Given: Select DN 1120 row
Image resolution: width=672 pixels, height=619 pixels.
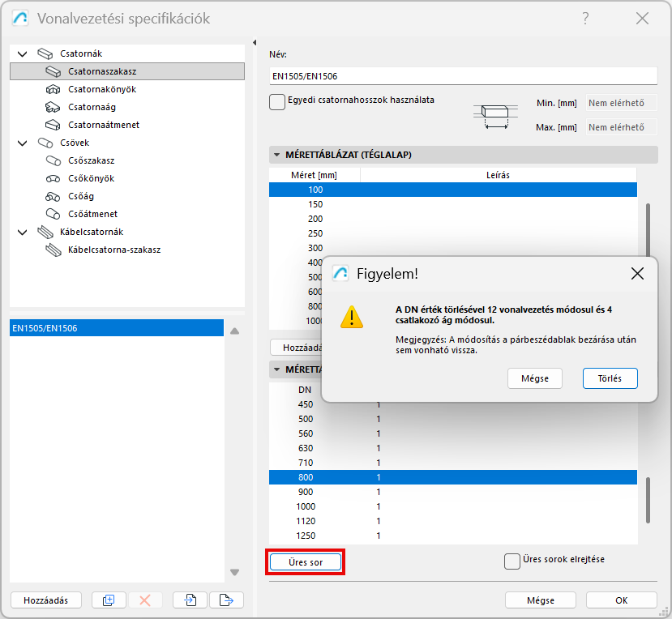Looking at the screenshot, I should (453, 521).
